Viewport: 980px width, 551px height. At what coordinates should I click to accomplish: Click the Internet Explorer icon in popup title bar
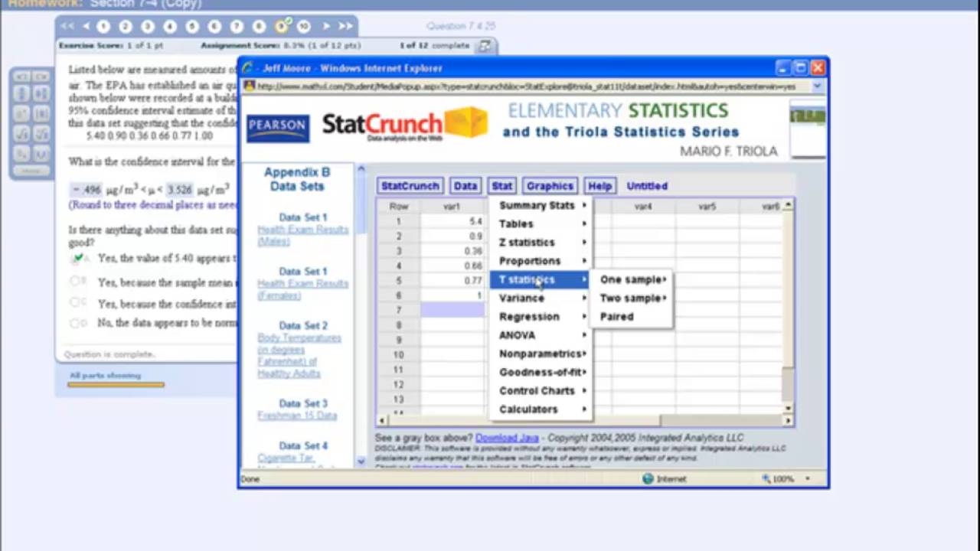tap(248, 68)
